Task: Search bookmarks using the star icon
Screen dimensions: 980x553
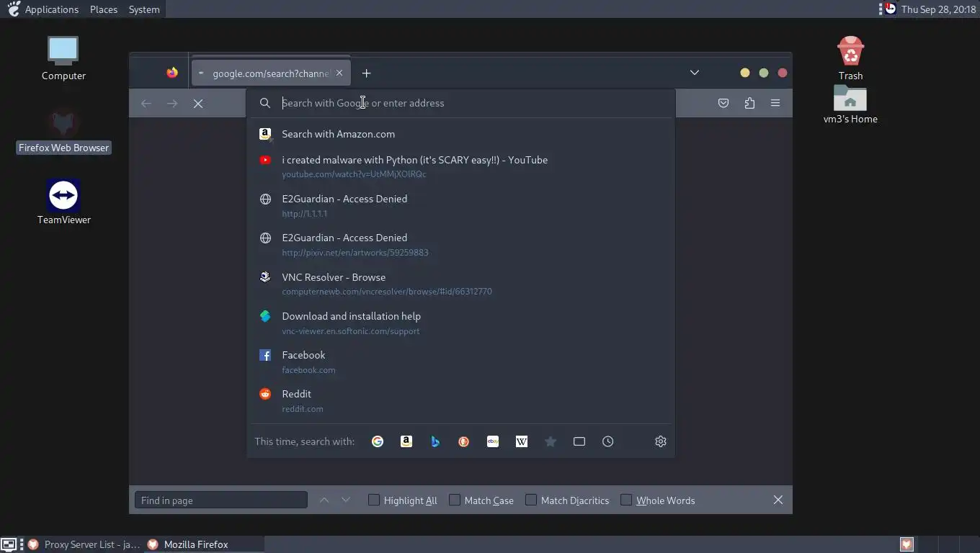Action: pos(551,441)
